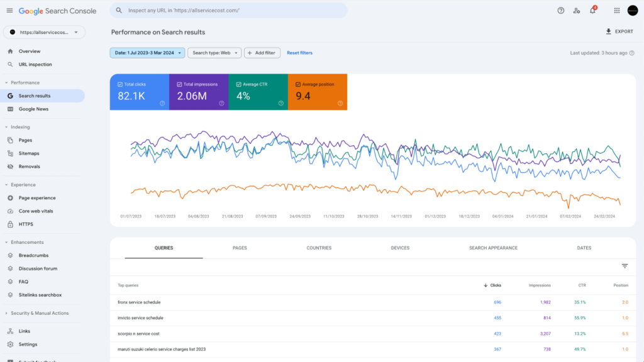This screenshot has width=644, height=362.
Task: Open 'maruti suzuki celerio service charges list 2023' row
Action: pyautogui.click(x=372, y=349)
